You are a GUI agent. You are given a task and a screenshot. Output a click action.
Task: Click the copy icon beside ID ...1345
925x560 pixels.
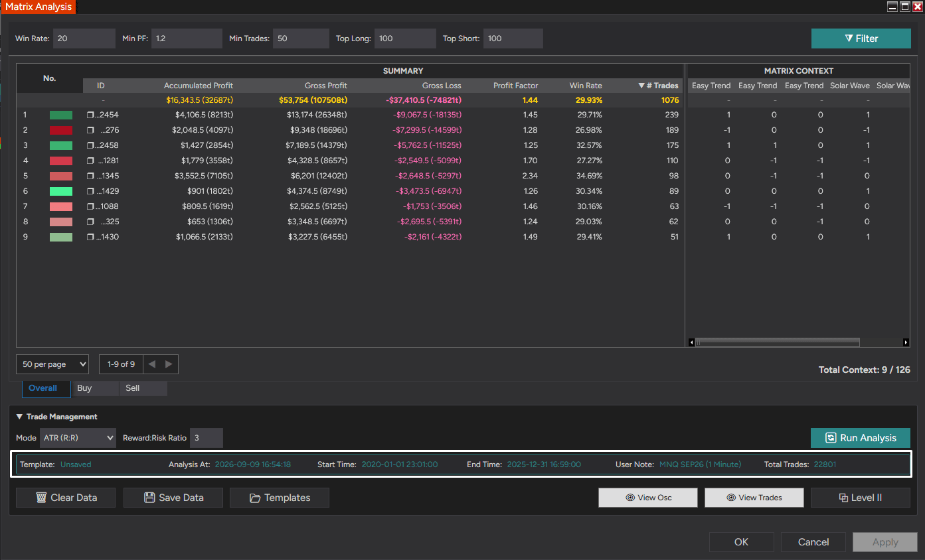90,176
